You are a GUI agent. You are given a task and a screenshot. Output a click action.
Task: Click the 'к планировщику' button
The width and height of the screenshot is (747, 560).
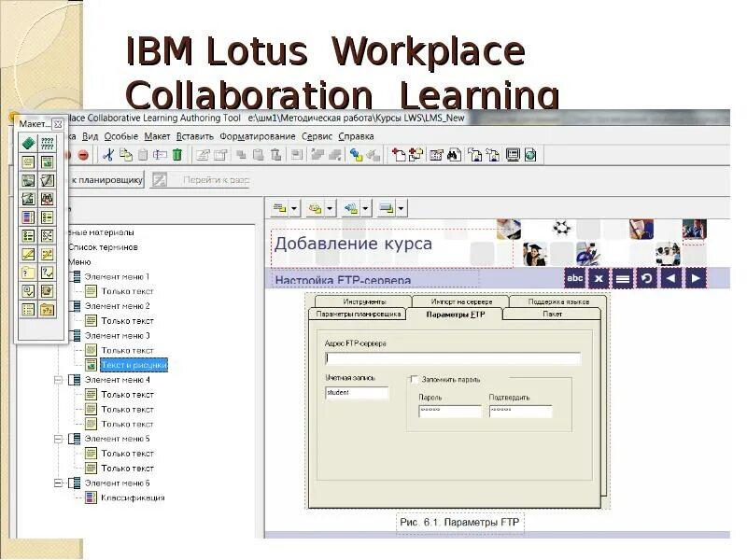[x=106, y=180]
